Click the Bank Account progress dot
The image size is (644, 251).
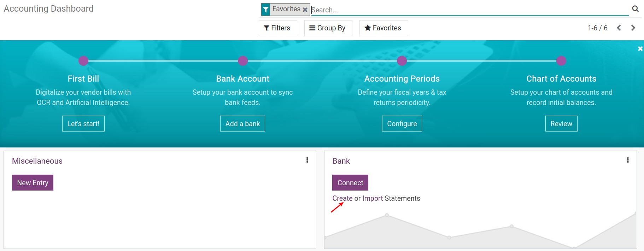tap(242, 61)
